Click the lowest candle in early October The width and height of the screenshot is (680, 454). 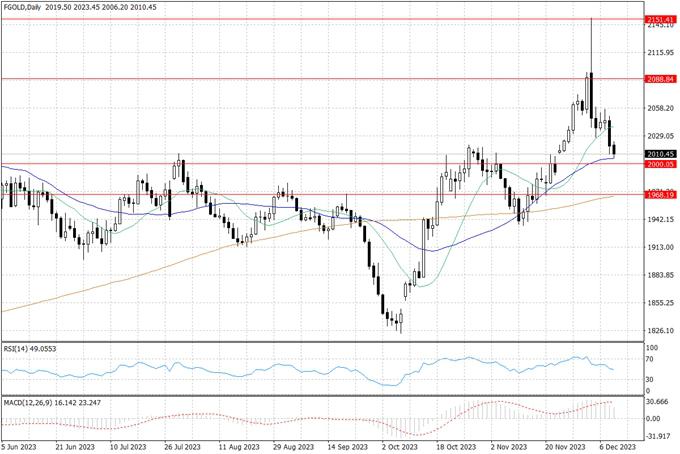[399, 322]
